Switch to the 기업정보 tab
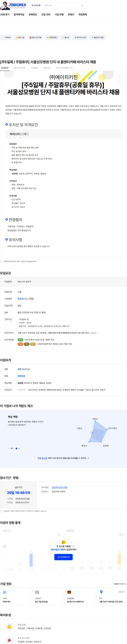127x644 pixels. 34,68
